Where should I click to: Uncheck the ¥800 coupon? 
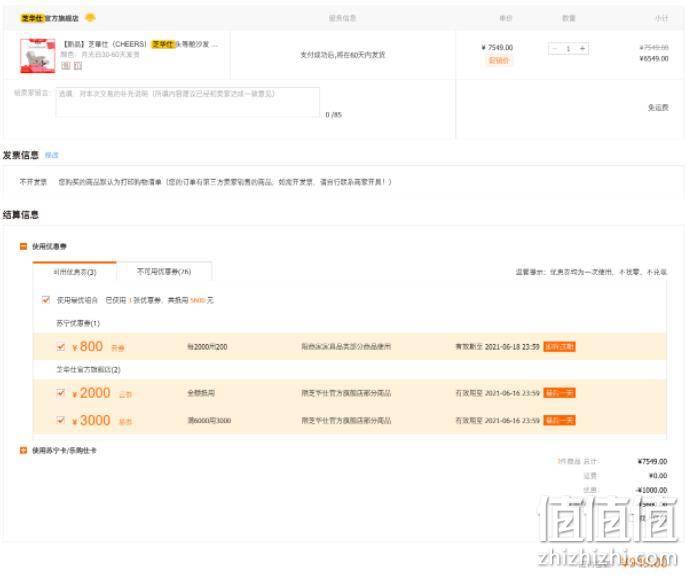pos(61,347)
